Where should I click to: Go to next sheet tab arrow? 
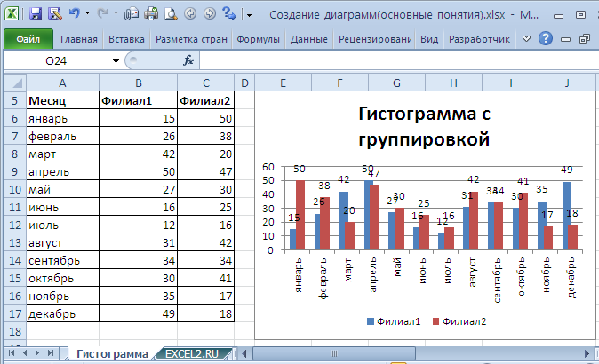click(x=37, y=353)
